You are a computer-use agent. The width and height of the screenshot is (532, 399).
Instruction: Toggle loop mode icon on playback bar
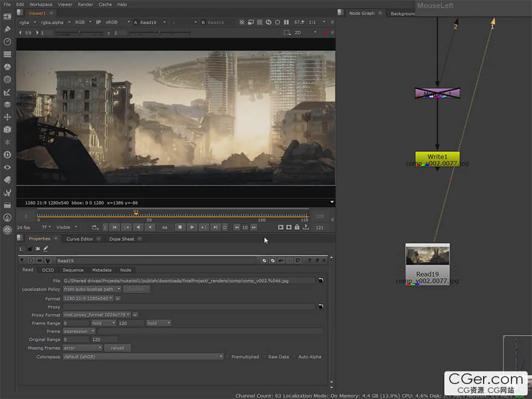95,227
